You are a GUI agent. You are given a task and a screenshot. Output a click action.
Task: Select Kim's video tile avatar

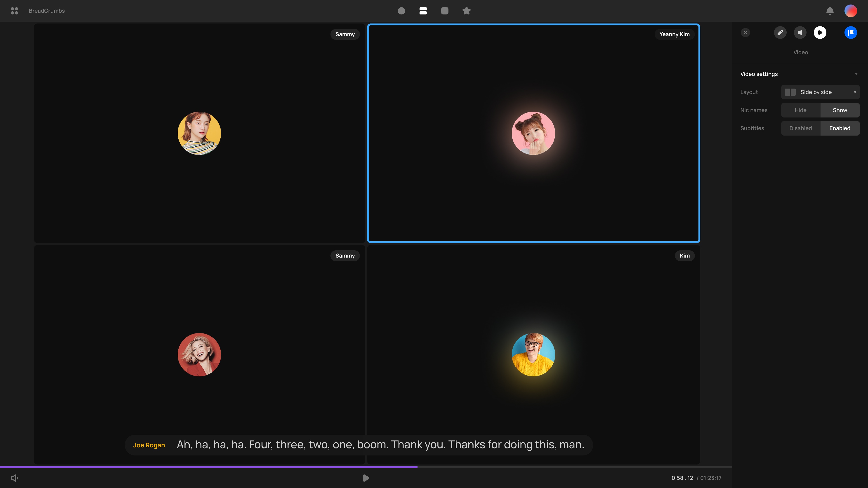coord(533,355)
